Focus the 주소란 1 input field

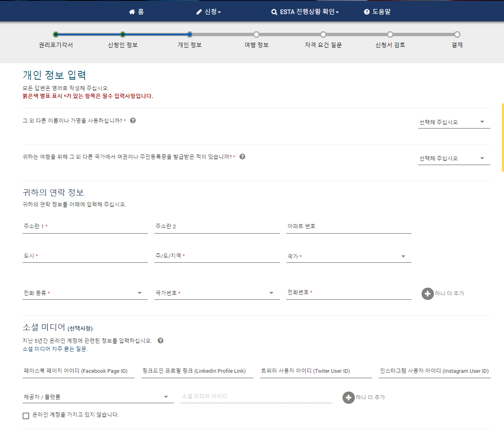pyautogui.click(x=85, y=227)
